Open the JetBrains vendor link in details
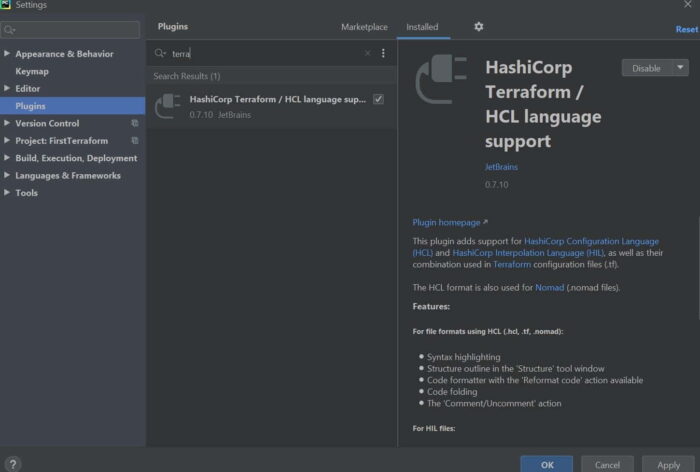Image resolution: width=700 pixels, height=472 pixels. tap(501, 167)
